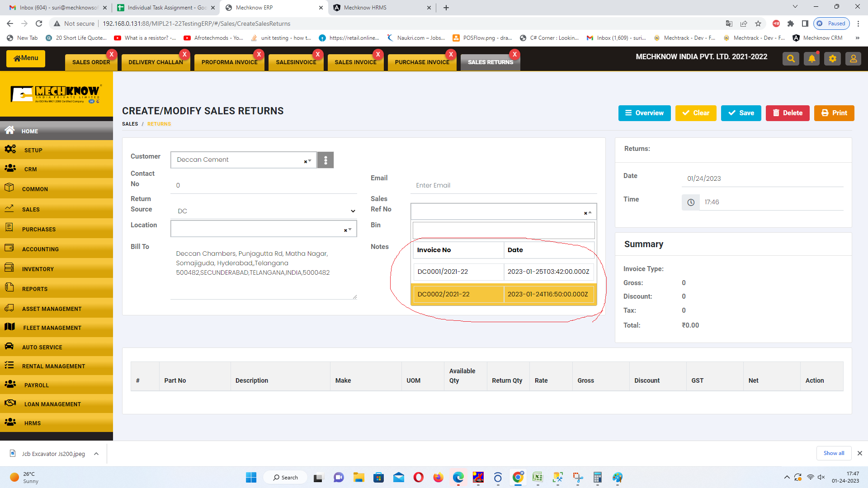868x488 pixels.
Task: Open Inventory module in sidebar
Action: click(38, 269)
